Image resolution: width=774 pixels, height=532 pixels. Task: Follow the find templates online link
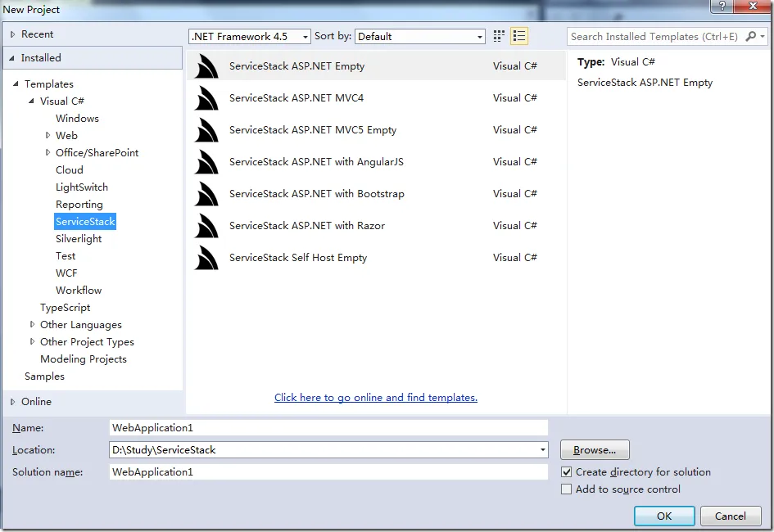(375, 398)
